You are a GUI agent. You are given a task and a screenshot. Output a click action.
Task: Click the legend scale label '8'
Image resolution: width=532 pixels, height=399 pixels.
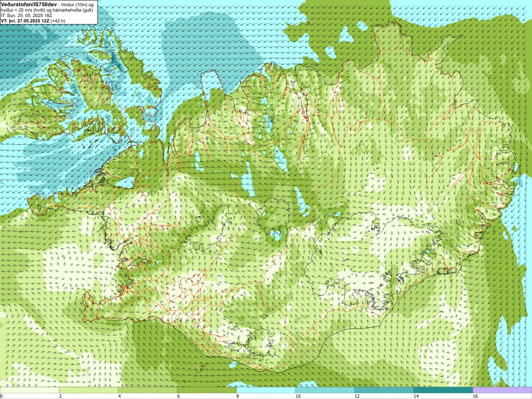[x=238, y=396]
